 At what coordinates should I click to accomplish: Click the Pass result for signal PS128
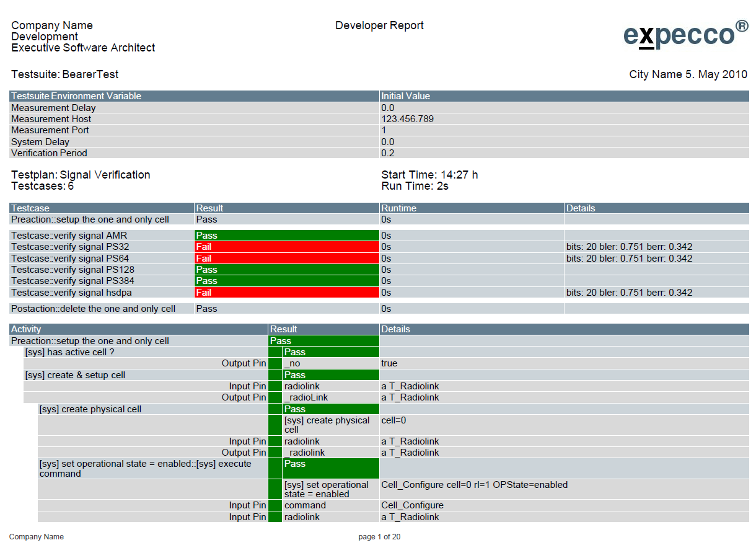click(x=286, y=270)
